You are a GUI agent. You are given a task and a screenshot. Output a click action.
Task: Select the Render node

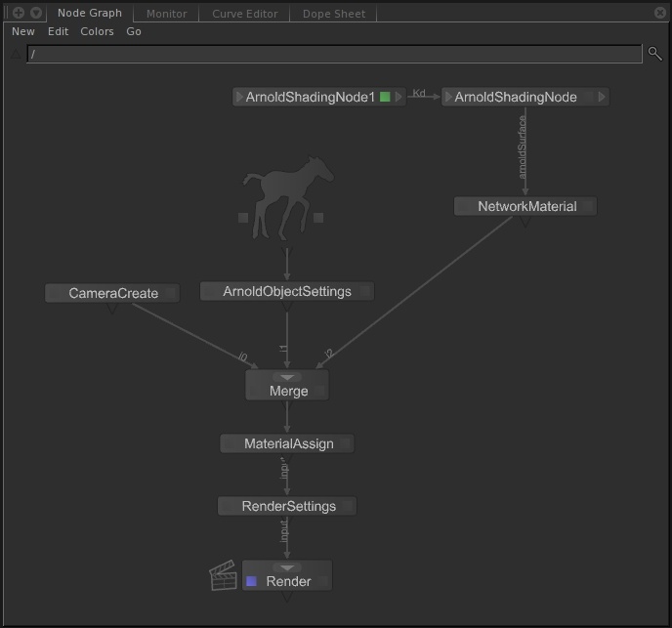(x=287, y=575)
